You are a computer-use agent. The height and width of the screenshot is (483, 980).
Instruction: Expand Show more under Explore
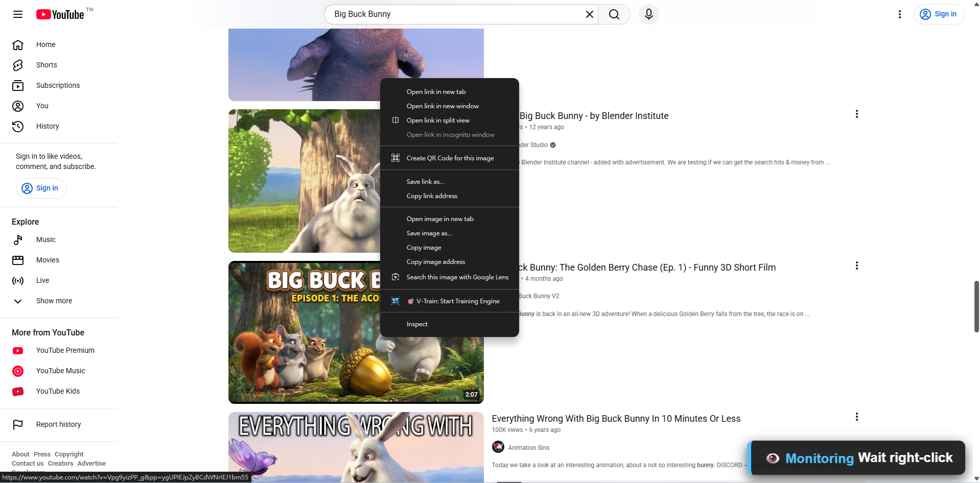59,301
